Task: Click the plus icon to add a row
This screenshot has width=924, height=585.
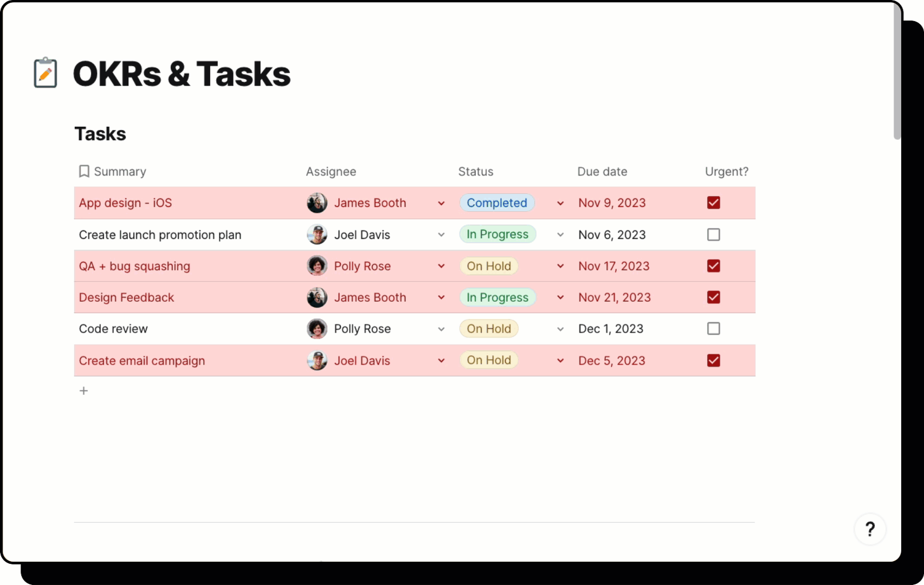Action: tap(83, 391)
